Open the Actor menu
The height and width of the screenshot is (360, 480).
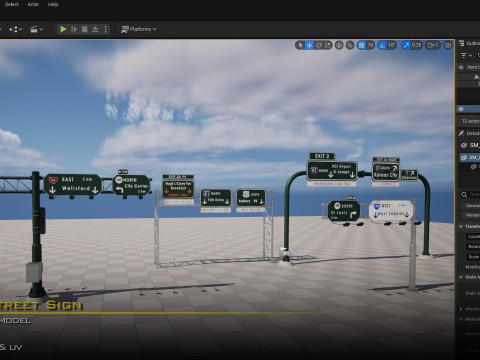(33, 4)
